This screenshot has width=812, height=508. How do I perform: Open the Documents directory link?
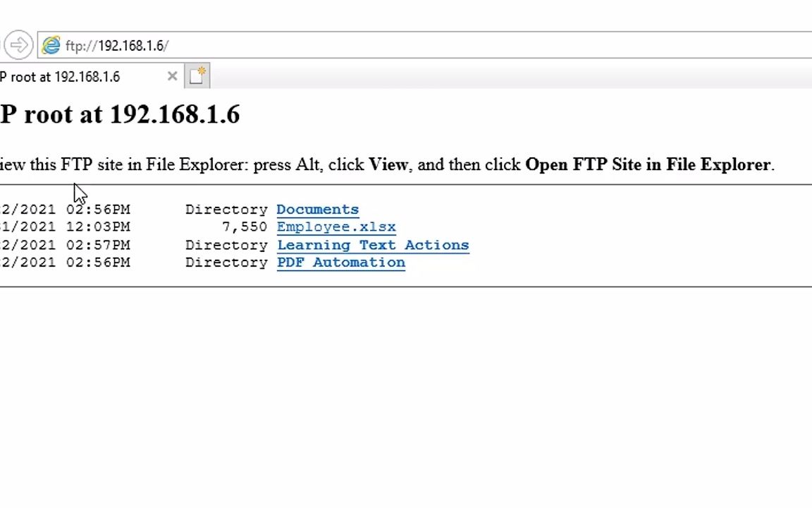tap(317, 210)
